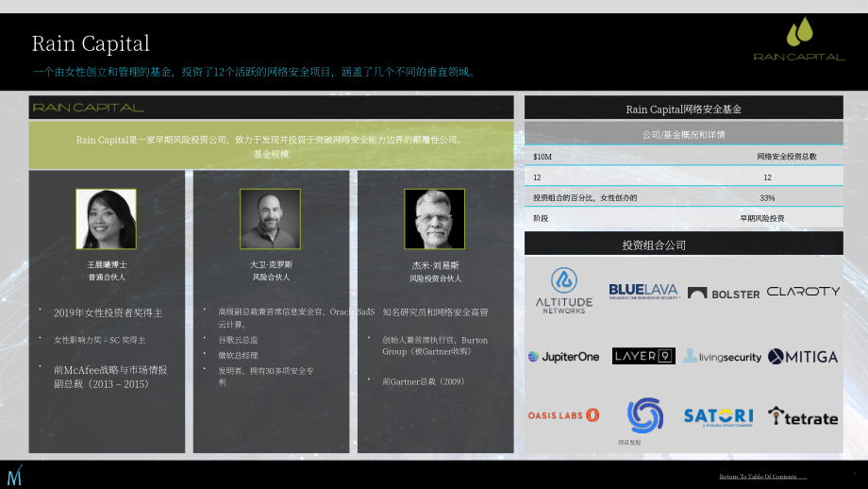
Task: Click the Oasis Labs logo
Action: (563, 414)
